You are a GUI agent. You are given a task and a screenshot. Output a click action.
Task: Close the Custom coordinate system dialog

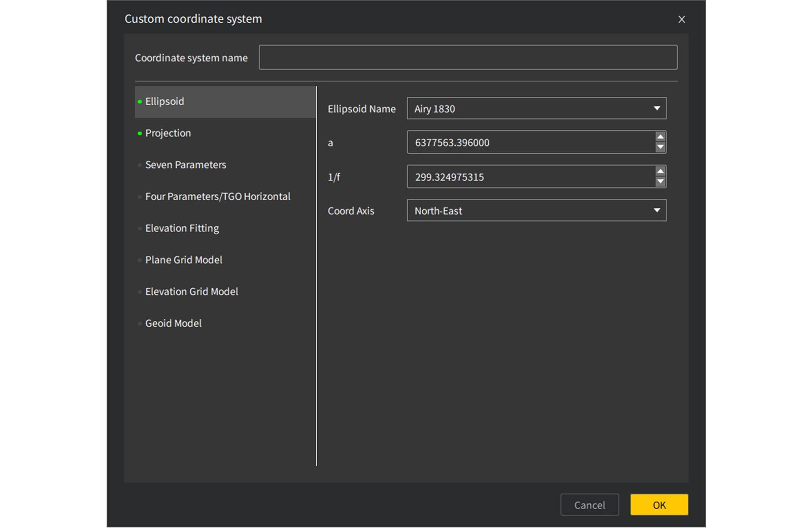pos(682,19)
